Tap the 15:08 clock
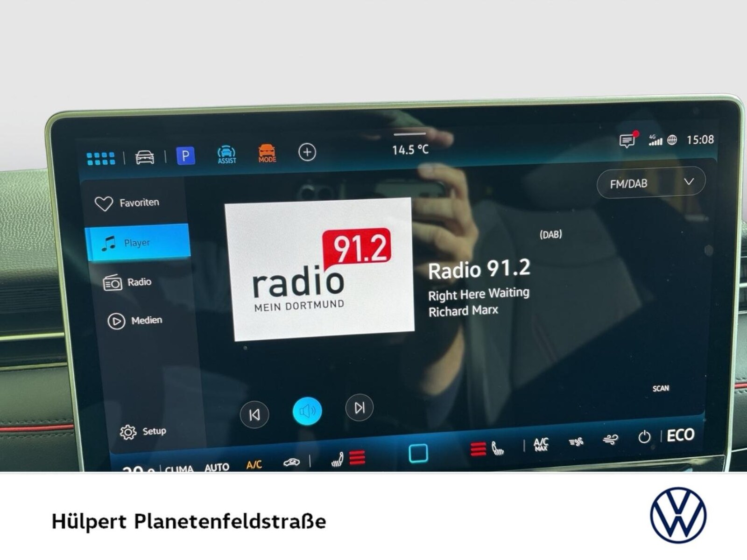Image resolution: width=747 pixels, height=560 pixels. pyautogui.click(x=700, y=140)
